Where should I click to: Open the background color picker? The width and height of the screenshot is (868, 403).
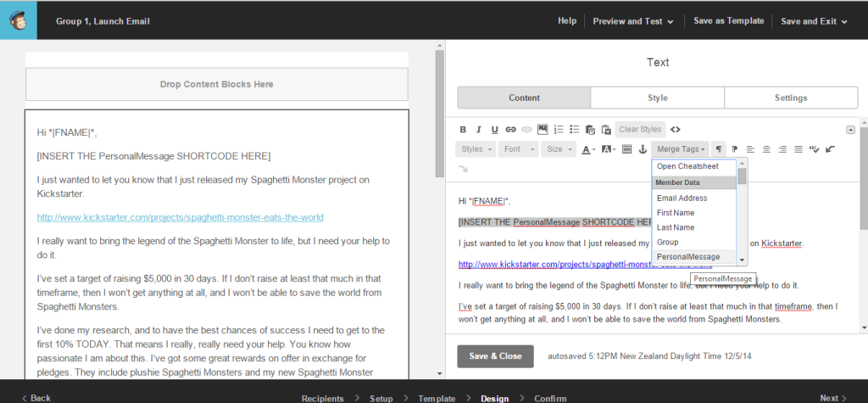609,149
